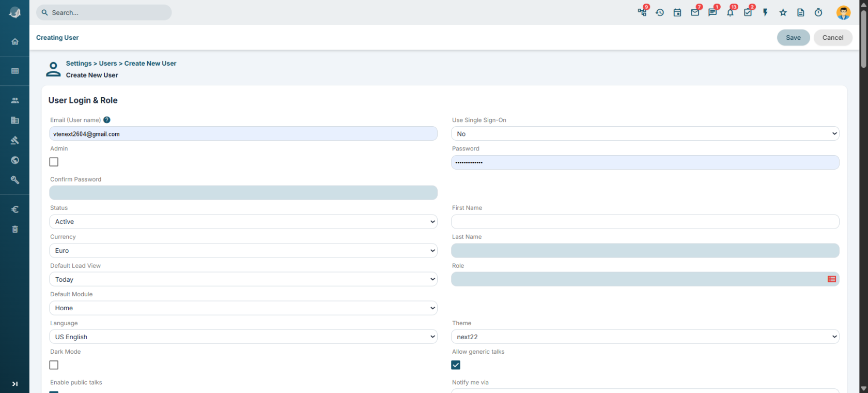This screenshot has height=393, width=868.
Task: Open the recycle bin icon in sidebar
Action: [15, 229]
